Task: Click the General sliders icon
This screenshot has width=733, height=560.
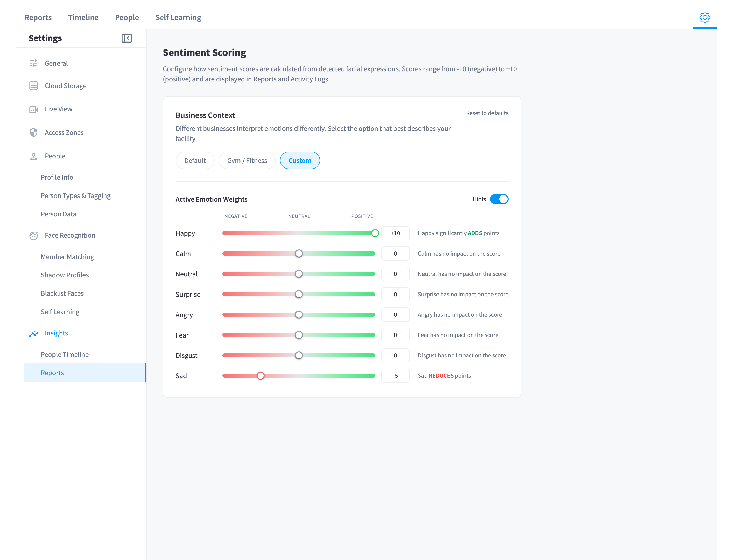Action: 34,63
